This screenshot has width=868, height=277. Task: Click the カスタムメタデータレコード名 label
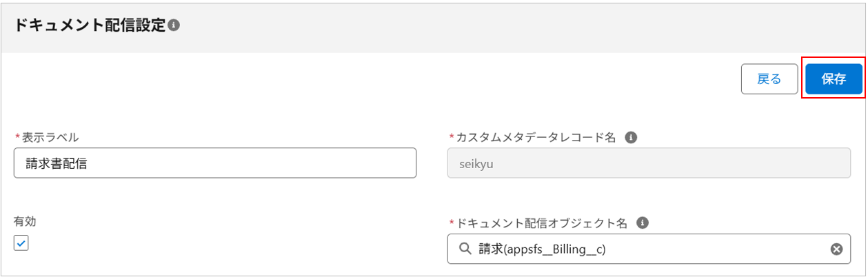[x=535, y=137]
